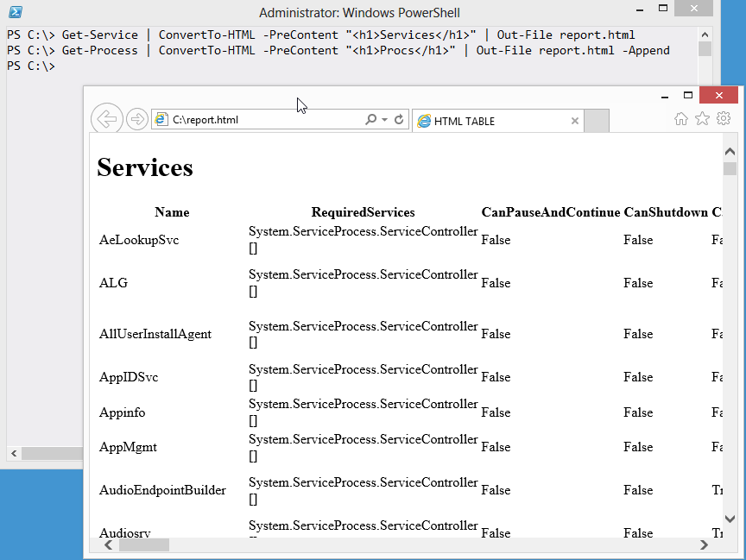Open a new blank tab
The height and width of the screenshot is (560, 746).
pos(597,122)
